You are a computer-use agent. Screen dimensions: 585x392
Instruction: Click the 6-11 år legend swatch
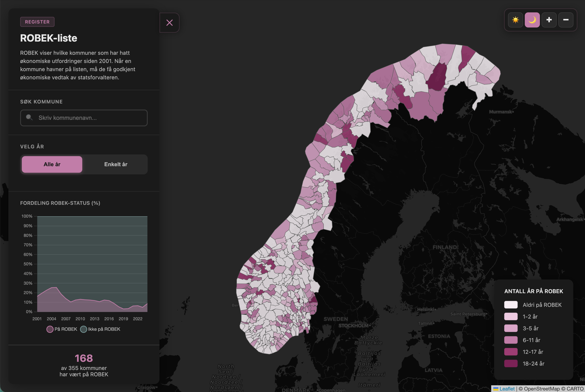(x=511, y=340)
